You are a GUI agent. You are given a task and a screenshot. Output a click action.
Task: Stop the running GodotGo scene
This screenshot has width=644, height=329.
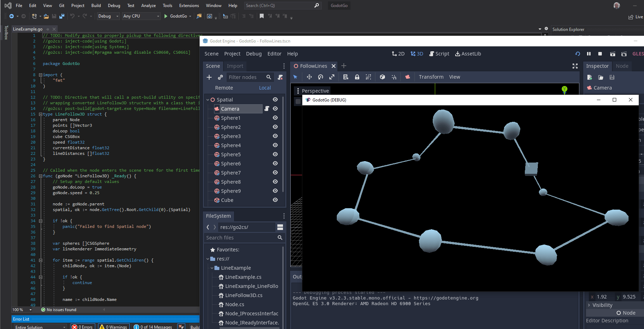(600, 54)
